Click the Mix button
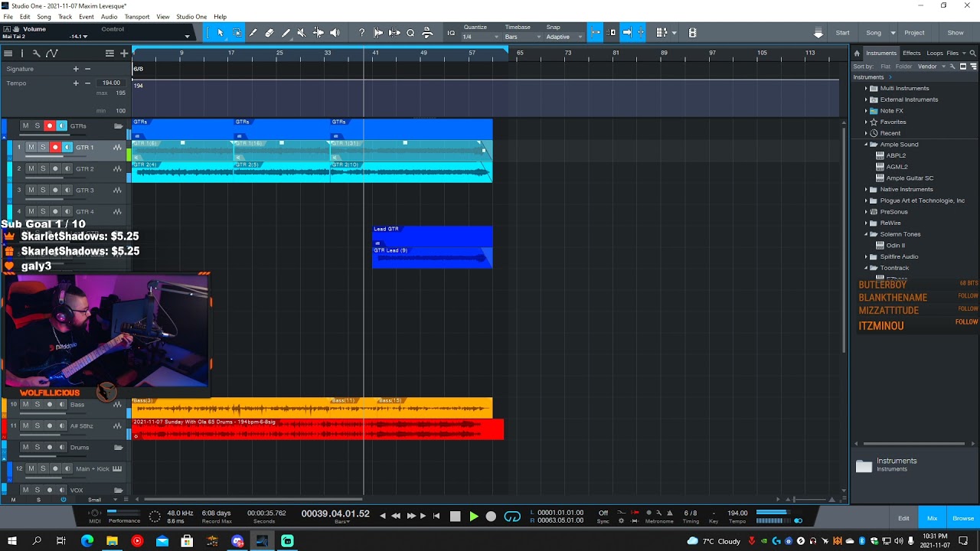Image resolution: width=980 pixels, height=551 pixels. tap(932, 518)
